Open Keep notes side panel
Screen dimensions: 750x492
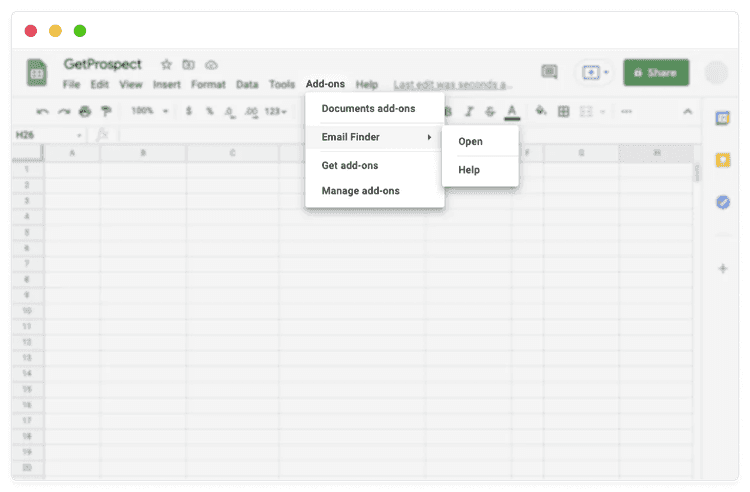pyautogui.click(x=723, y=160)
